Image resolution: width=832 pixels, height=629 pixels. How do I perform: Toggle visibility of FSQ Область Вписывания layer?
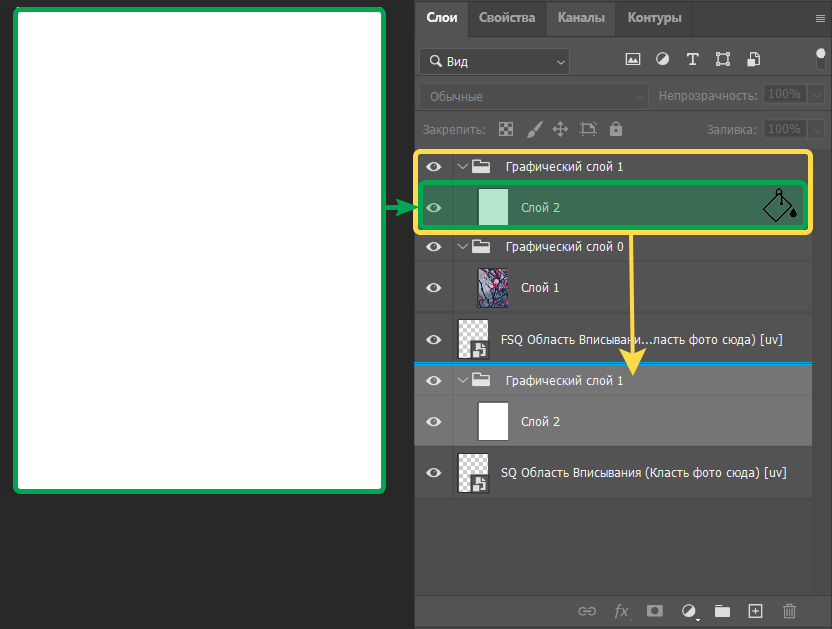434,340
